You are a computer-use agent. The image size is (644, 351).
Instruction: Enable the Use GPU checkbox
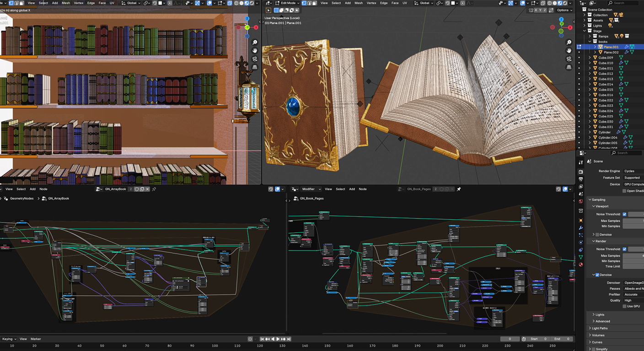[x=624, y=306]
